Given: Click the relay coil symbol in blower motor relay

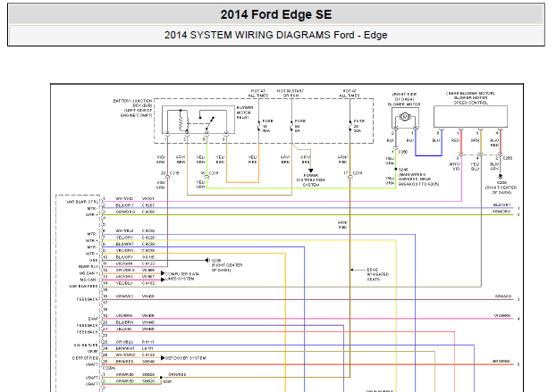Looking at the screenshot, I should point(181,121).
